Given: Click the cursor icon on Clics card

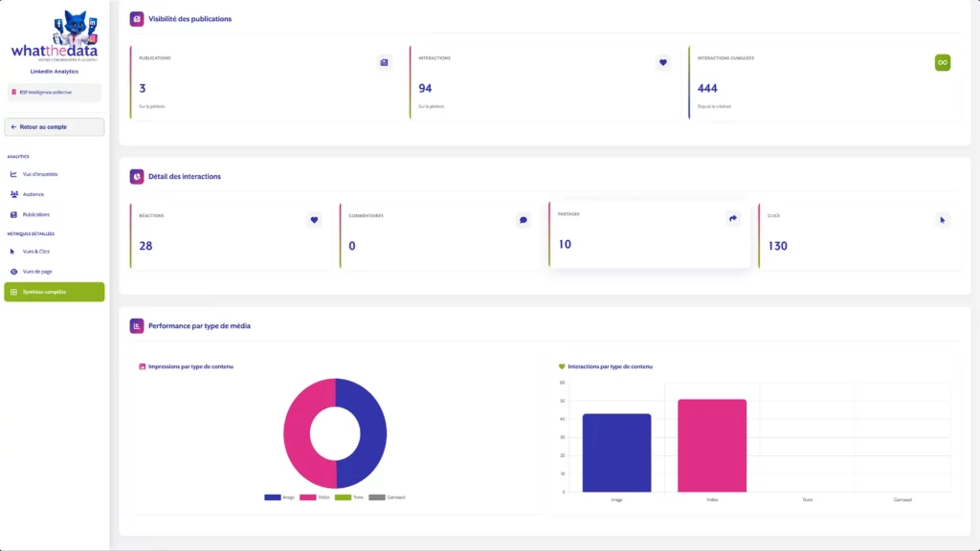Looking at the screenshot, I should click(942, 220).
